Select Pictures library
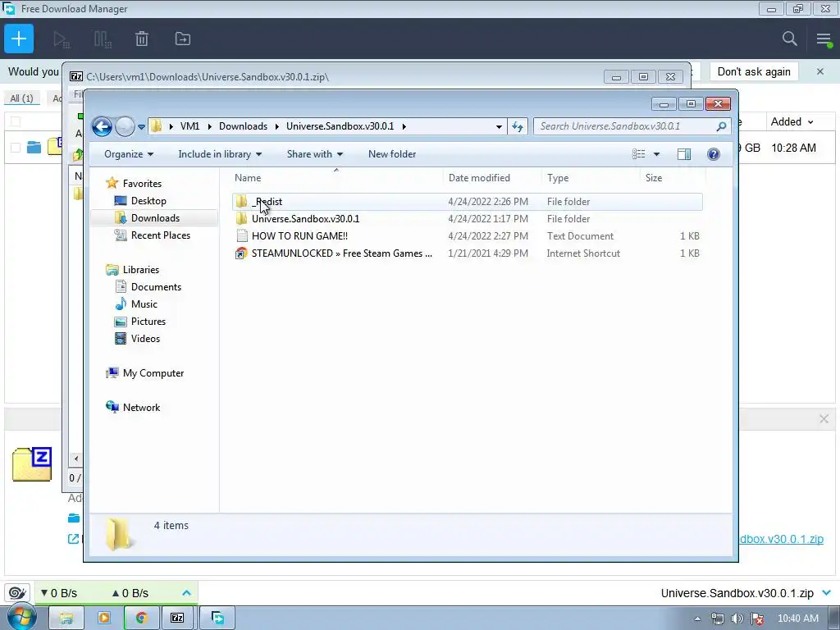Screen dimensions: 840x630 148,322
